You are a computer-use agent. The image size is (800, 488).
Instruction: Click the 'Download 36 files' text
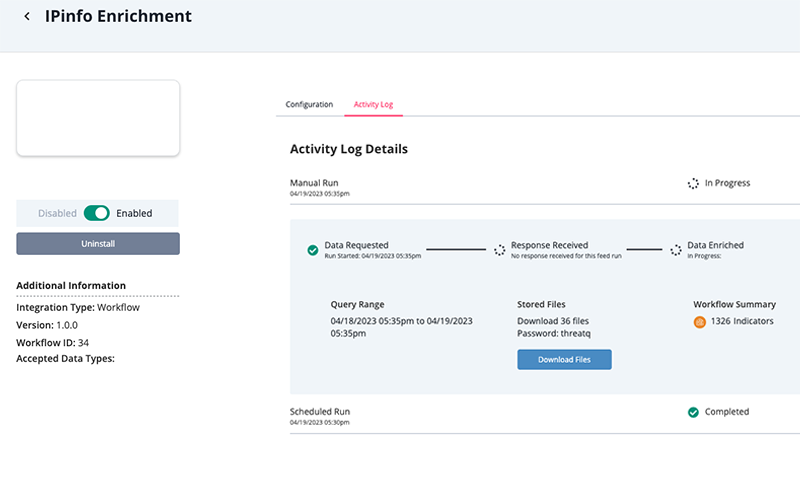pos(553,321)
